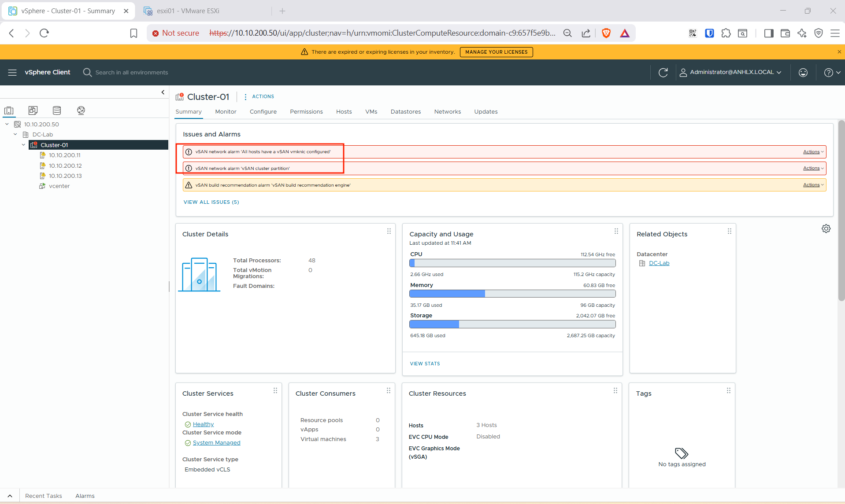This screenshot has width=845, height=504.
Task: Open the Administrator@ANHLX.LOCAL user menu
Action: click(730, 72)
